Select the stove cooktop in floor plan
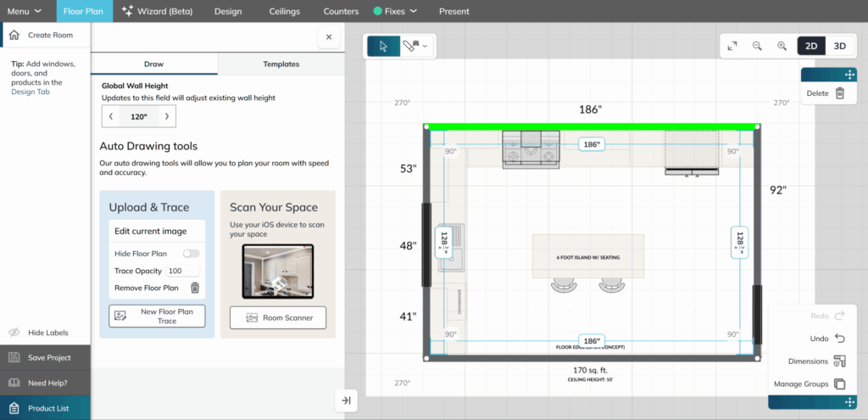The width and height of the screenshot is (868, 420). [x=531, y=149]
